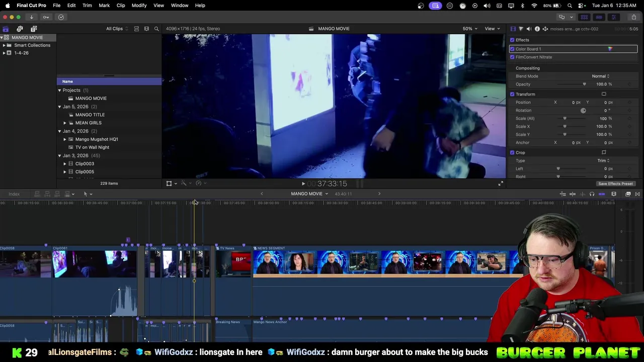Adjust the Scale (All) slider
The width and height of the screenshot is (644, 362).
pos(565,118)
